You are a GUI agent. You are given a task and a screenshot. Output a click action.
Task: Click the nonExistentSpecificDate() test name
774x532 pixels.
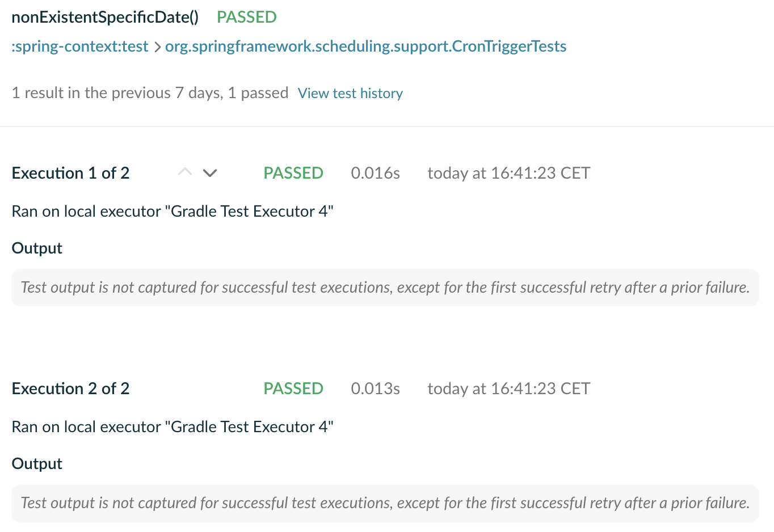(x=105, y=17)
